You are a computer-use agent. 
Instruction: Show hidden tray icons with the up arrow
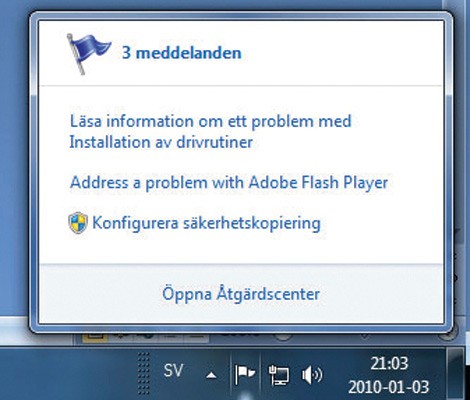pyautogui.click(x=211, y=376)
